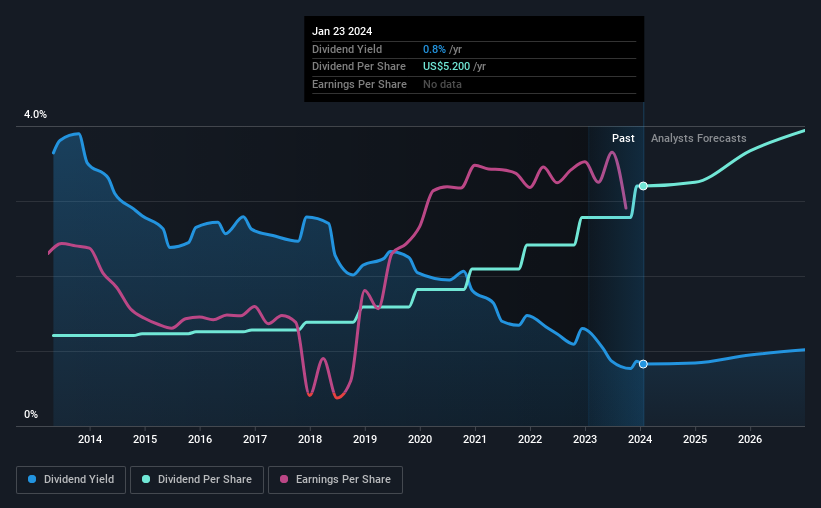The image size is (821, 508).
Task: Click the blue Dividend Yield legend dot
Action: tap(32, 479)
